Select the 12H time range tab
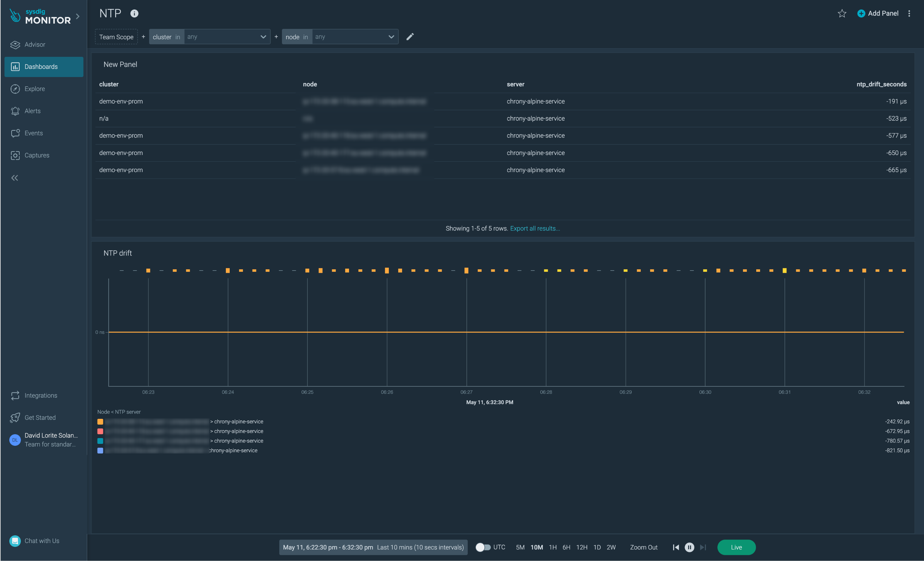 582,547
